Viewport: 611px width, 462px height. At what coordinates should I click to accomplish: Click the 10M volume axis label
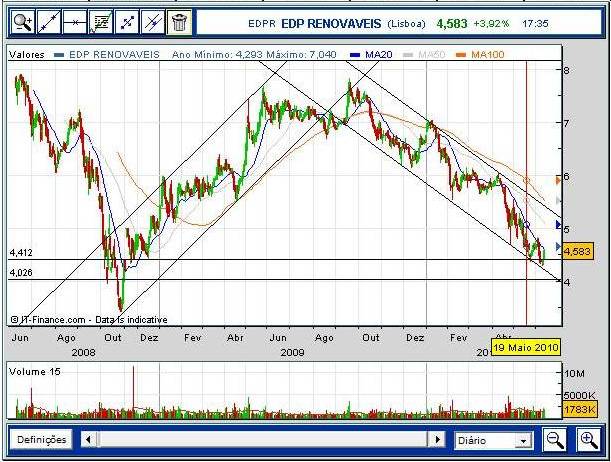tap(574, 374)
